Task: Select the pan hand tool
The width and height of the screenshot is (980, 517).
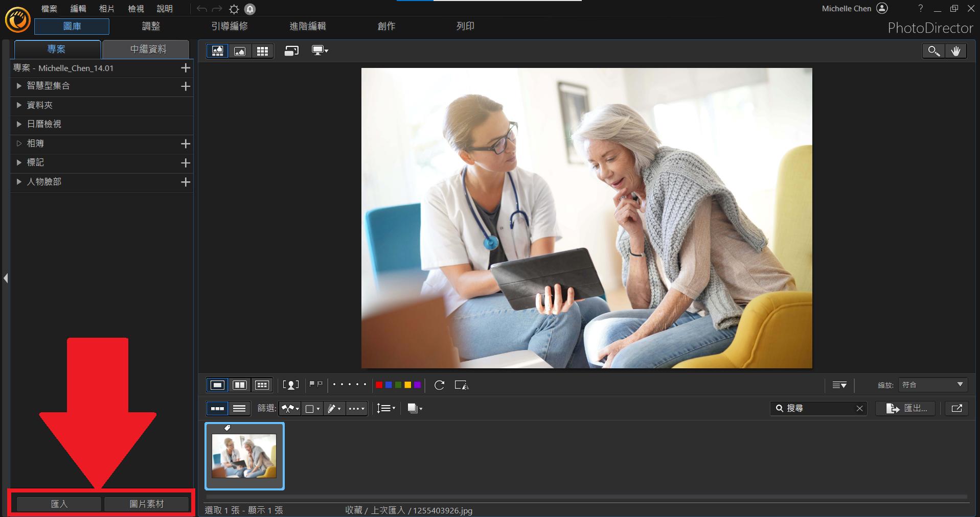Action: tap(955, 51)
